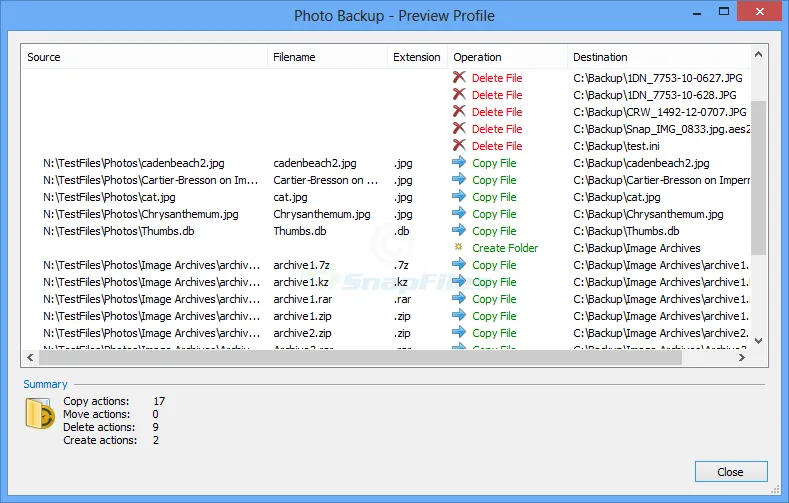Click the Create actions label
The width and height of the screenshot is (789, 503).
pos(100,441)
